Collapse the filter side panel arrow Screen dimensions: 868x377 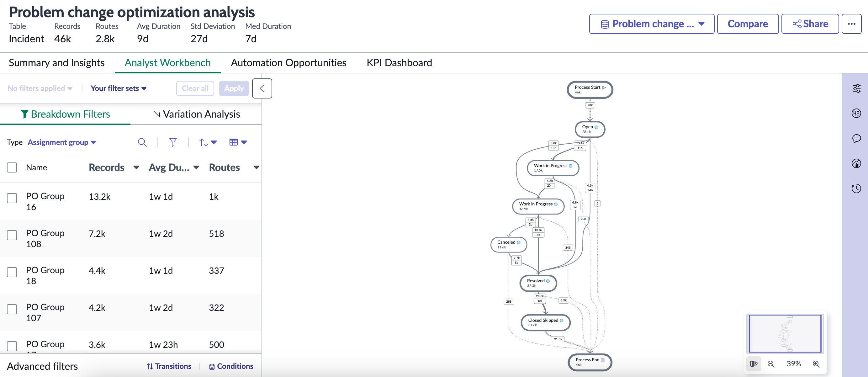click(262, 88)
